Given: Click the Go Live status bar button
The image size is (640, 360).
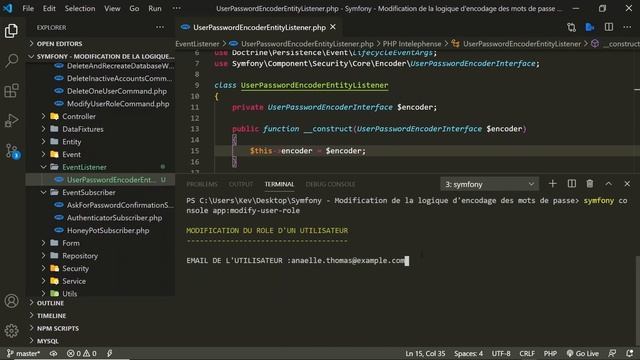Looking at the screenshot, I should 582,353.
